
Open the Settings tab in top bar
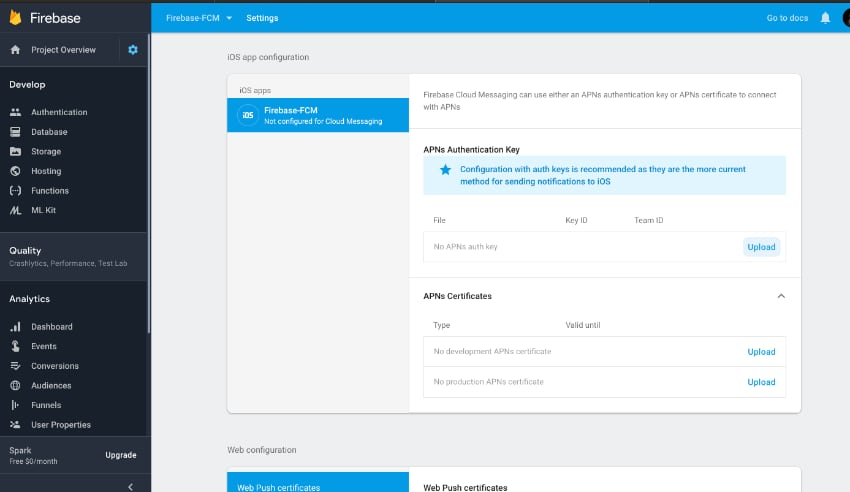(x=262, y=18)
